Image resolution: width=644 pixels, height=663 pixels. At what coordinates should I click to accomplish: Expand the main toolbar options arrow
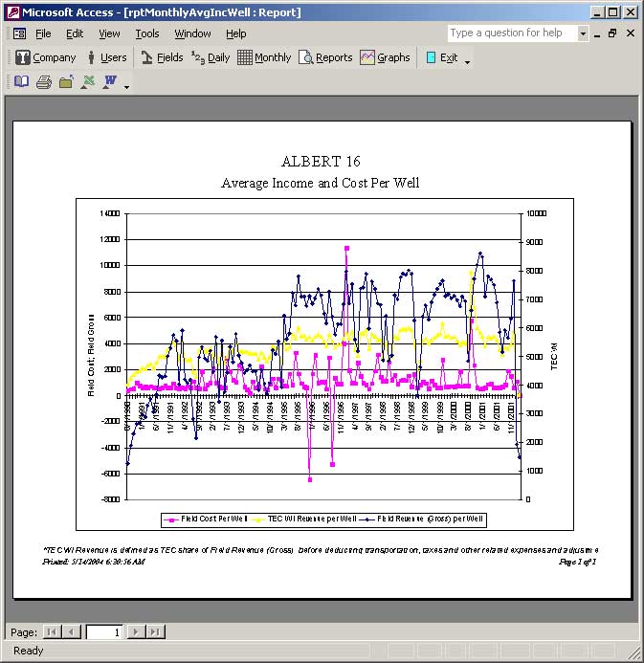pos(467,62)
